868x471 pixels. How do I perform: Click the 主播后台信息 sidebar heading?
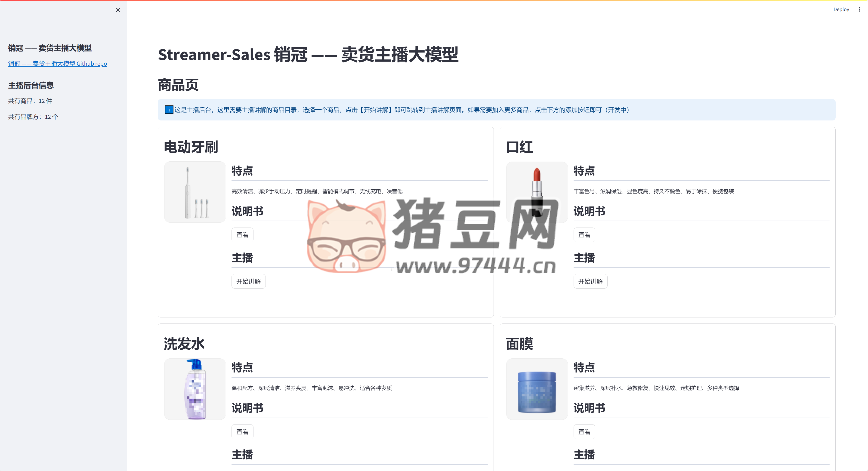tap(31, 86)
